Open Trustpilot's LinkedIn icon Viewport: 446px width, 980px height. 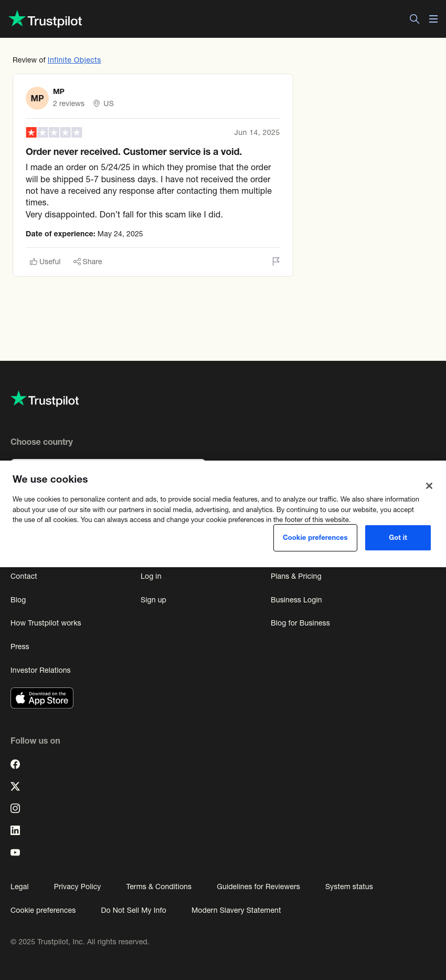click(15, 830)
